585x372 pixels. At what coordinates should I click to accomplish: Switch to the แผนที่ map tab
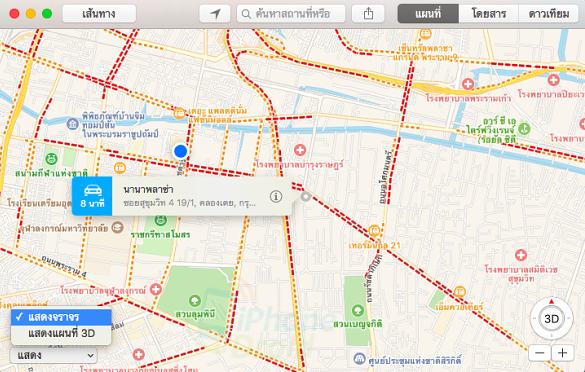tap(428, 14)
